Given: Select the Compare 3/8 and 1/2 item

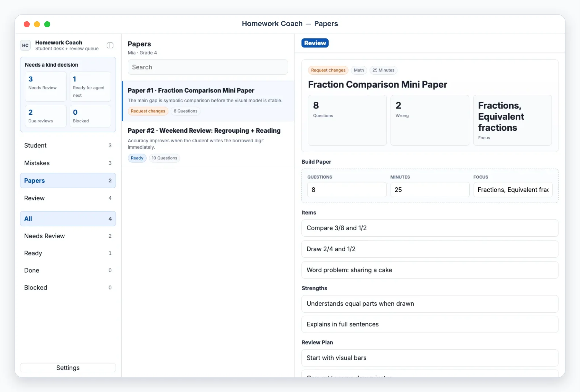Looking at the screenshot, I should (x=430, y=228).
